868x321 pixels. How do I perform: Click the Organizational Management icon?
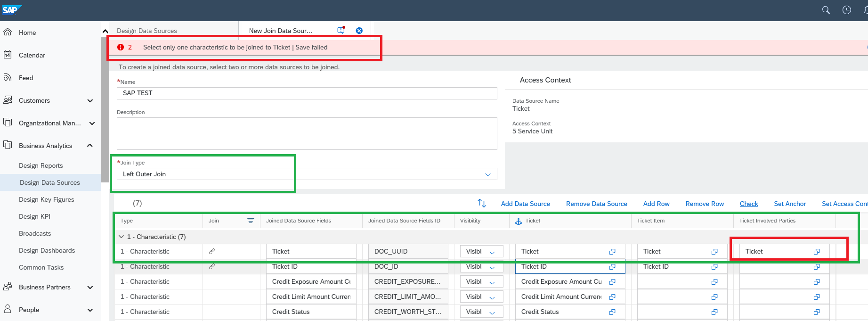pos(8,123)
